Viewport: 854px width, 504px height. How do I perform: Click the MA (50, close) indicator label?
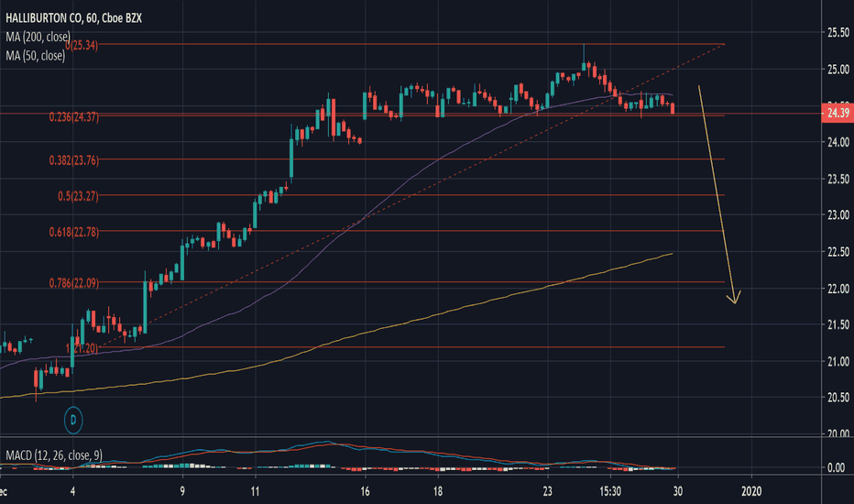click(35, 56)
